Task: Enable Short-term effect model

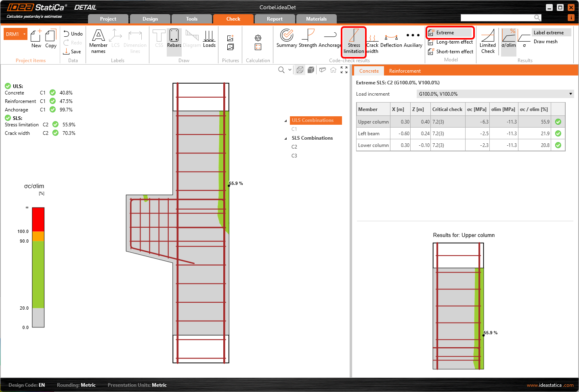Action: click(x=451, y=52)
